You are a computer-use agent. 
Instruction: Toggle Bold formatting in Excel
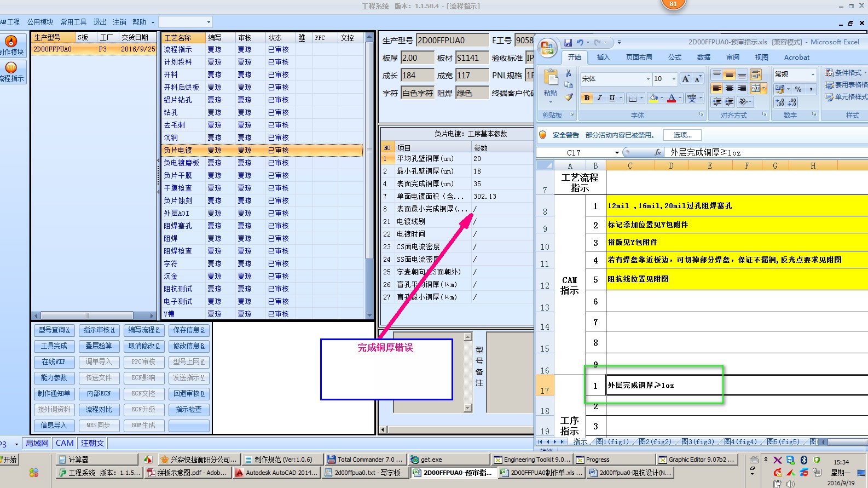[x=587, y=98]
